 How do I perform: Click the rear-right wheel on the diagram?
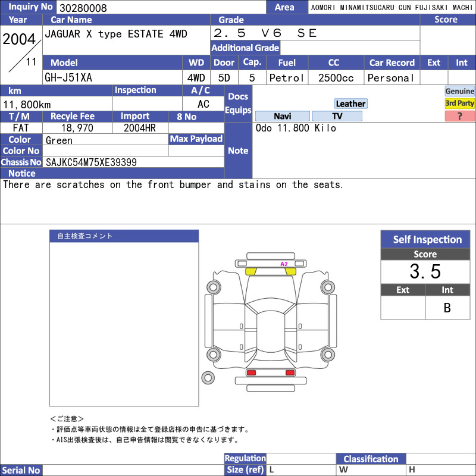[x=328, y=354]
